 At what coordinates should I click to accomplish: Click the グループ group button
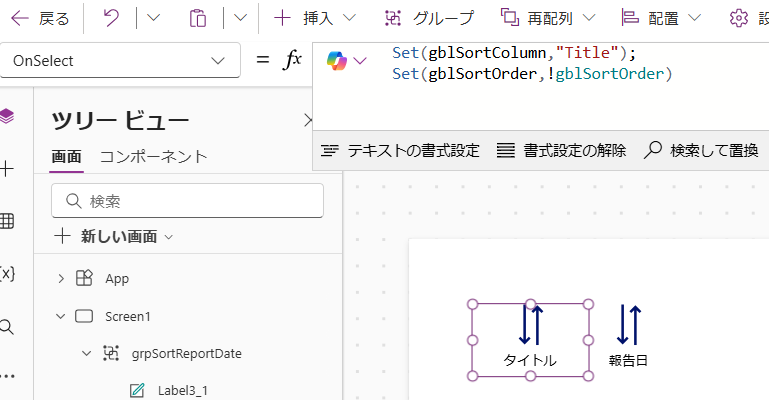429,19
